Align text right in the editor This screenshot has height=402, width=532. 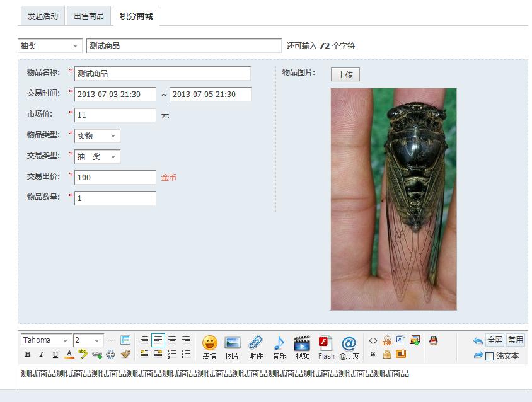coord(186,340)
